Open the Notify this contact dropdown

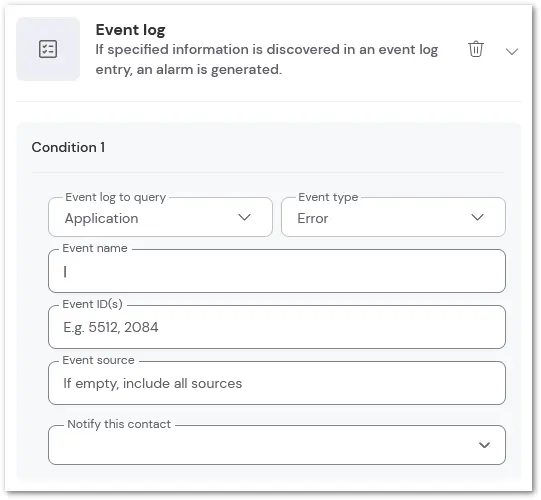pos(277,445)
